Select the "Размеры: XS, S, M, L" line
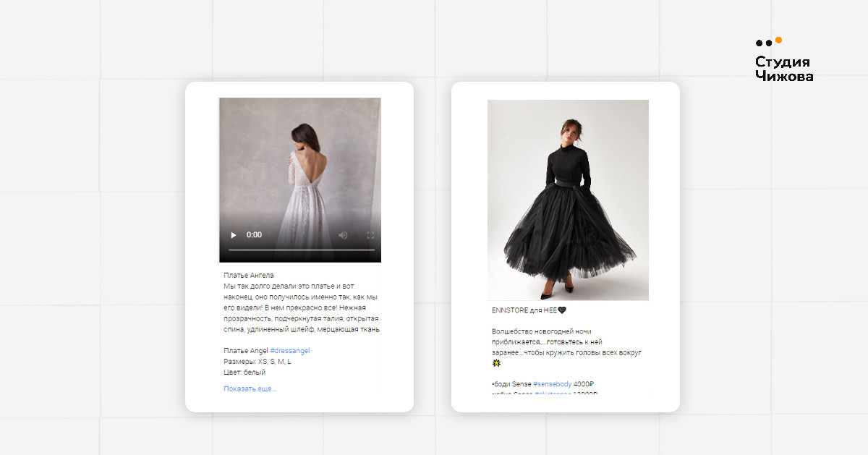Viewport: 868px width, 455px height. 258,362
